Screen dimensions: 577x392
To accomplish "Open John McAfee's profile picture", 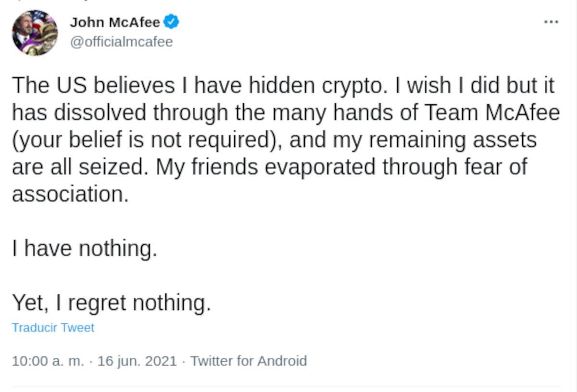I will click(x=35, y=33).
